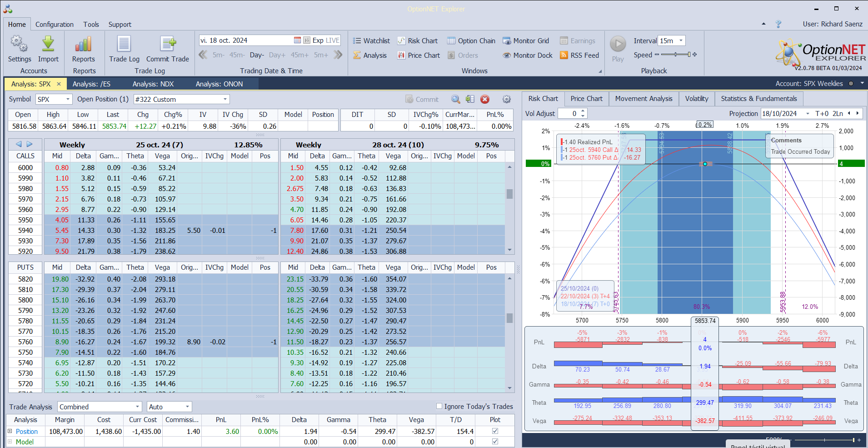Open the Price Chart candlestick window
Image resolution: width=868 pixels, height=448 pixels.
(x=419, y=55)
